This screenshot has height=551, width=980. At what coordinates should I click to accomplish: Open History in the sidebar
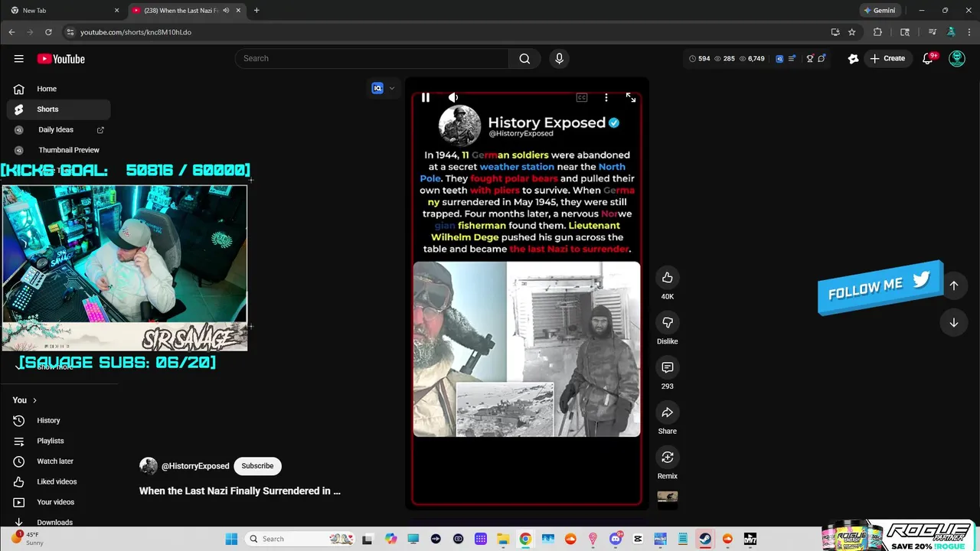[58, 420]
